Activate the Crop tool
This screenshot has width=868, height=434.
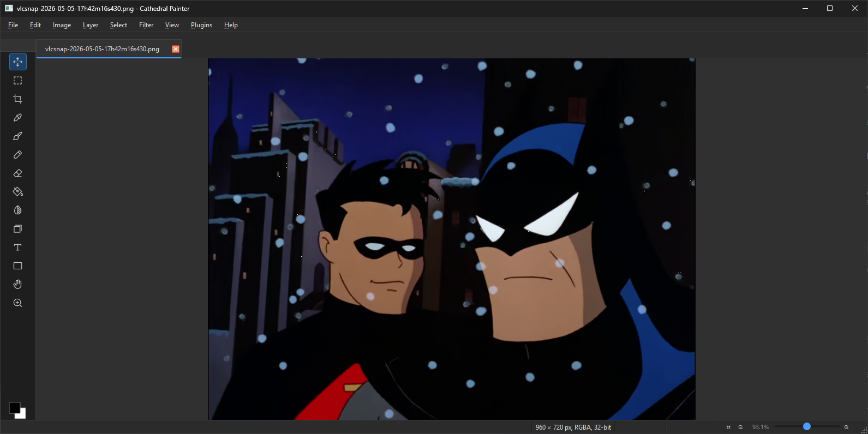(18, 99)
